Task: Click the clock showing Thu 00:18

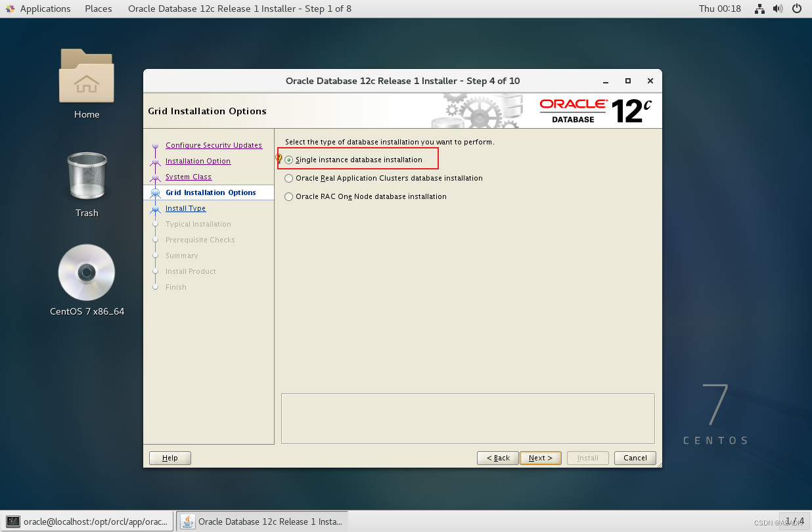Action: click(720, 9)
